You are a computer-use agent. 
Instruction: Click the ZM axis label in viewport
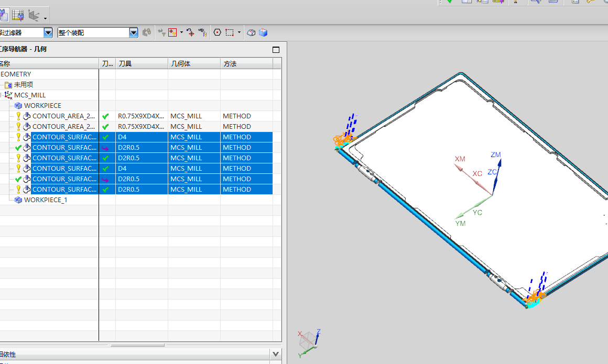tap(495, 155)
